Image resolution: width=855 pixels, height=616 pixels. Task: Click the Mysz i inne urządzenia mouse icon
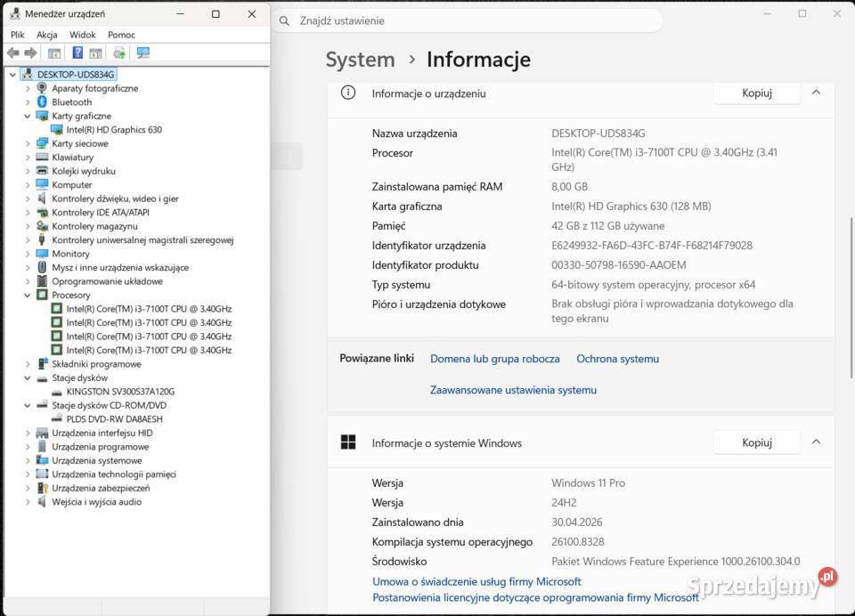point(42,267)
